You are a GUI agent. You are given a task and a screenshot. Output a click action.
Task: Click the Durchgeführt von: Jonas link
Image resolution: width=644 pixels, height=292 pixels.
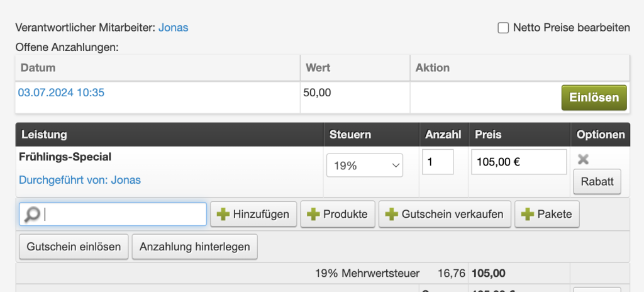80,180
